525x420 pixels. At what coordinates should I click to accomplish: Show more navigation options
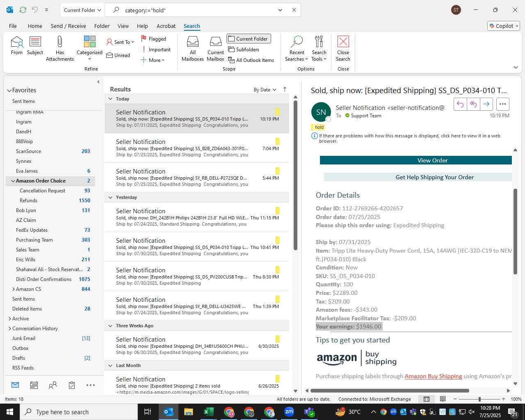(91, 385)
